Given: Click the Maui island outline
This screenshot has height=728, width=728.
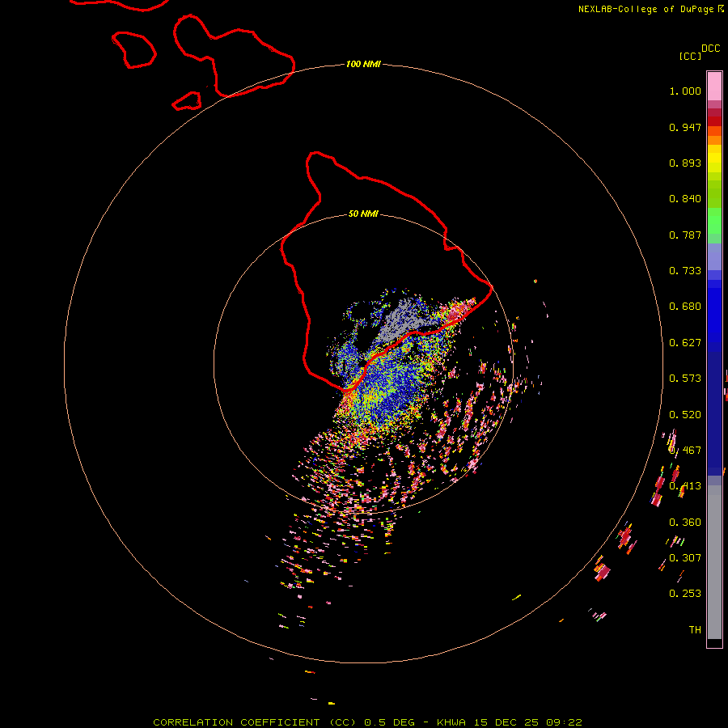Looking at the screenshot, I should click(235, 56).
